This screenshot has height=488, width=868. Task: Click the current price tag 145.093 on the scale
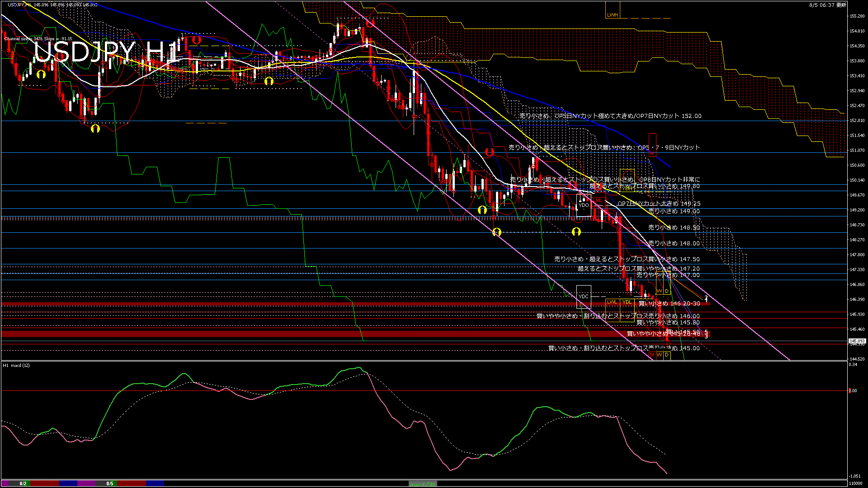pyautogui.click(x=857, y=341)
